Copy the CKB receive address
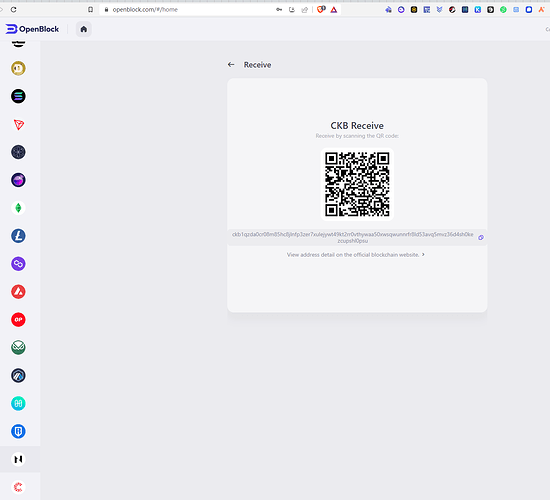 (x=481, y=238)
